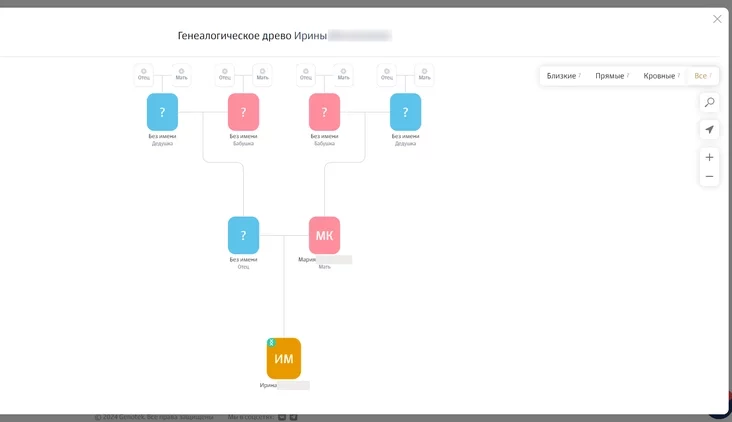The height and width of the screenshot is (422, 732).
Task: Add Мать above leftmost Дедушка
Action: [181, 74]
